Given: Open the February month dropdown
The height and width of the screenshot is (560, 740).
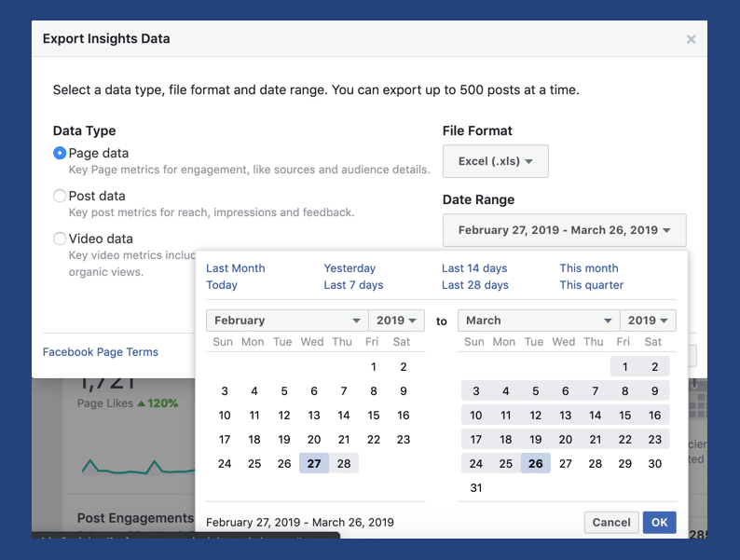Looking at the screenshot, I should pyautogui.click(x=287, y=321).
